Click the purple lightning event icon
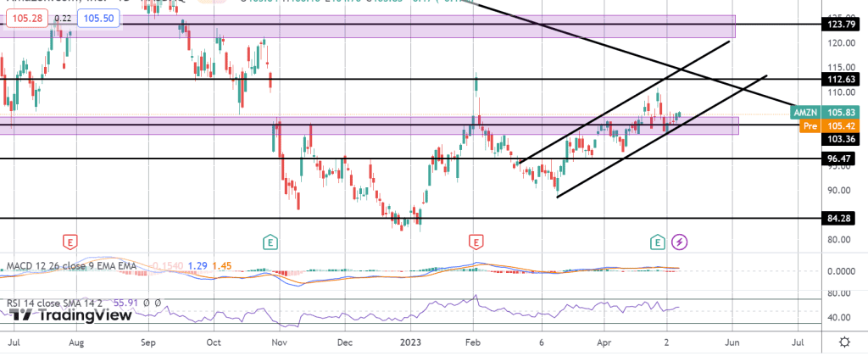This screenshot has width=868, height=356. point(680,242)
